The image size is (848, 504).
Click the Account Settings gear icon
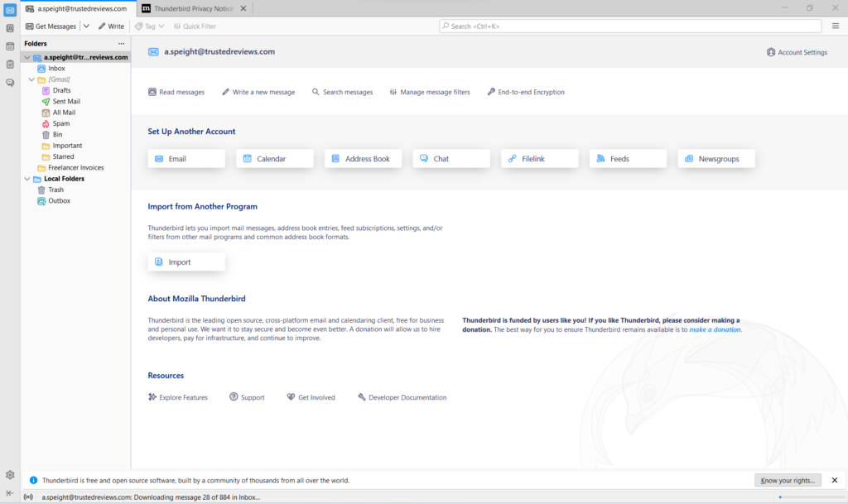pyautogui.click(x=771, y=52)
